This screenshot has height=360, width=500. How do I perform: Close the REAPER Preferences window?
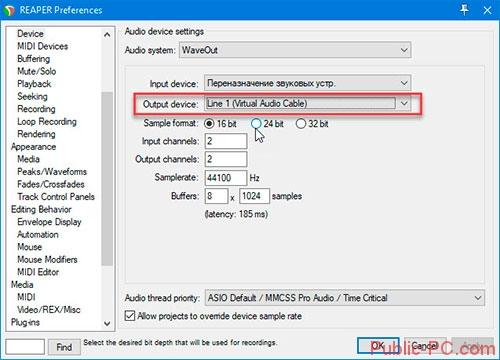(x=487, y=10)
